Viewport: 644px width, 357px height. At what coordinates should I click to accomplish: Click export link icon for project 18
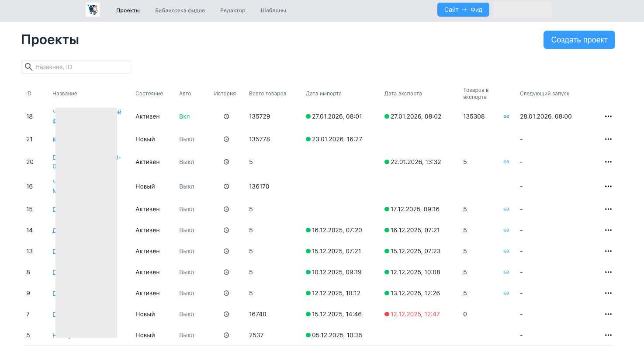506,116
